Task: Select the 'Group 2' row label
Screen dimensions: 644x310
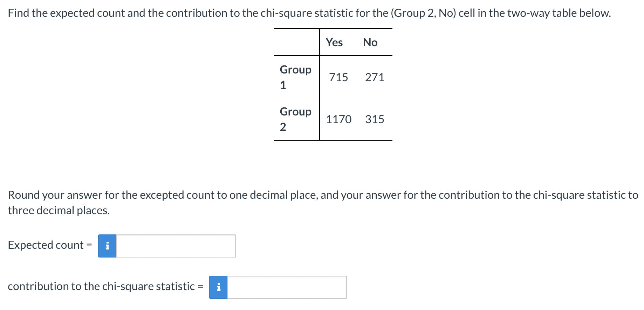Action: 295,119
